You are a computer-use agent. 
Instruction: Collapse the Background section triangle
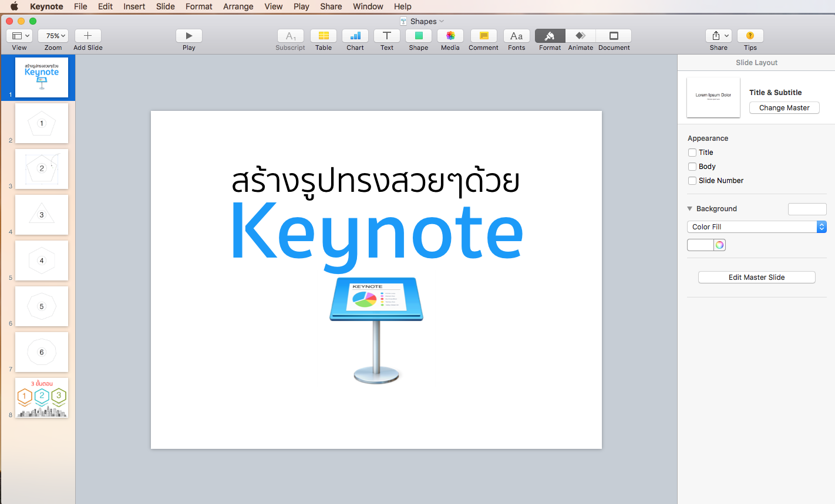[x=689, y=208]
